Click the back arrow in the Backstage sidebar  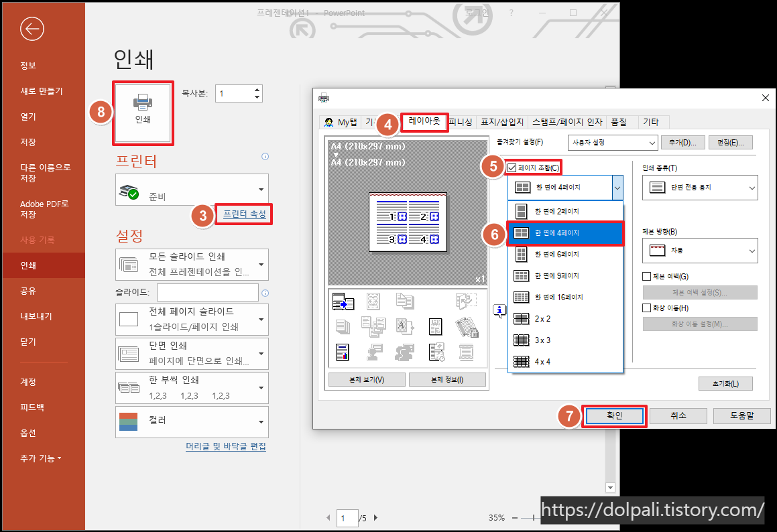click(x=32, y=29)
